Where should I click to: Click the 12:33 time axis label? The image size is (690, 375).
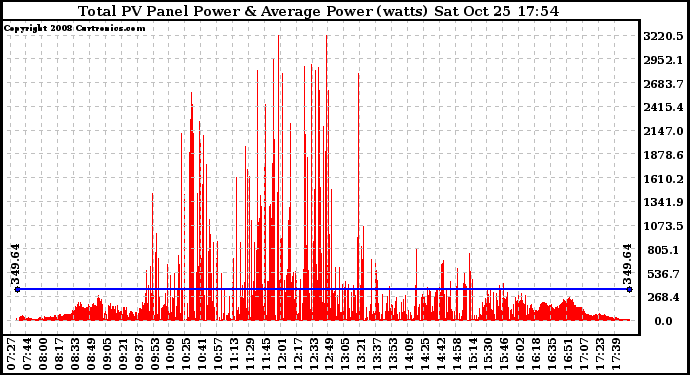coord(314,354)
